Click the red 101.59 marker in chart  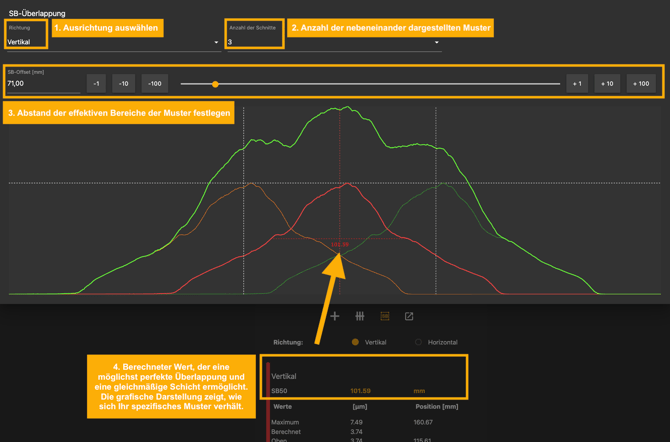pyautogui.click(x=340, y=244)
